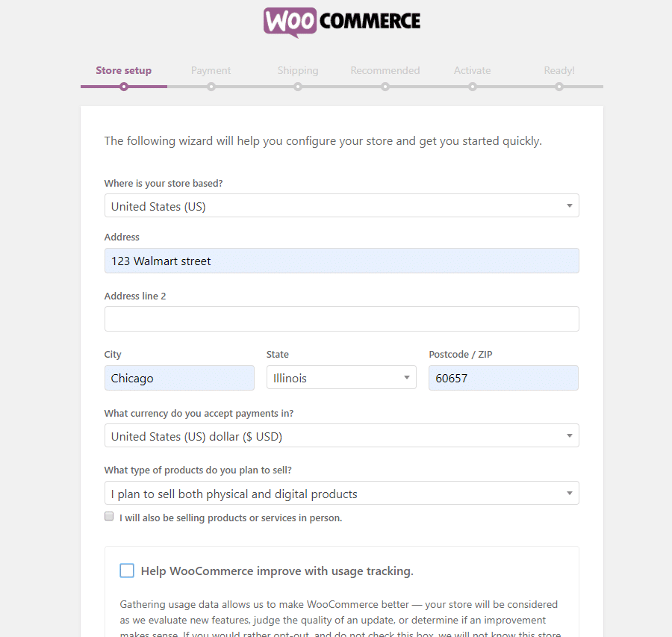
Task: Click the Postcode field showing 60657
Action: [x=503, y=377]
